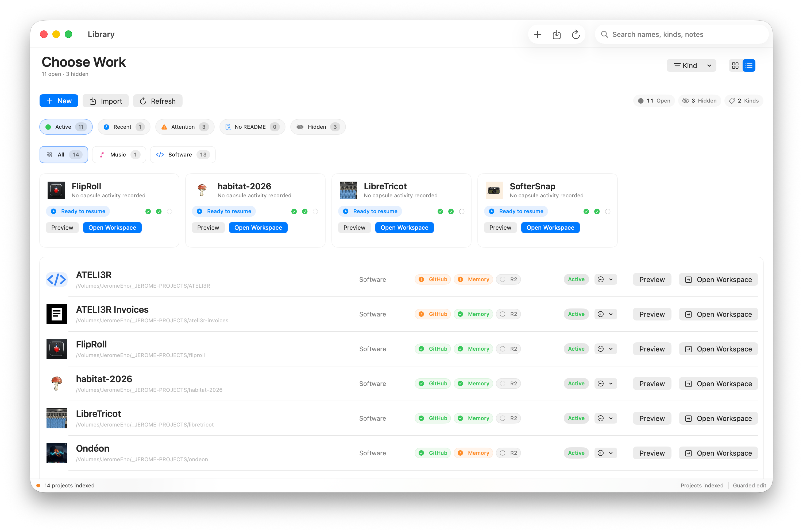Click the Ondéon row app icon
Viewport: 803px width, 532px height.
click(56, 453)
